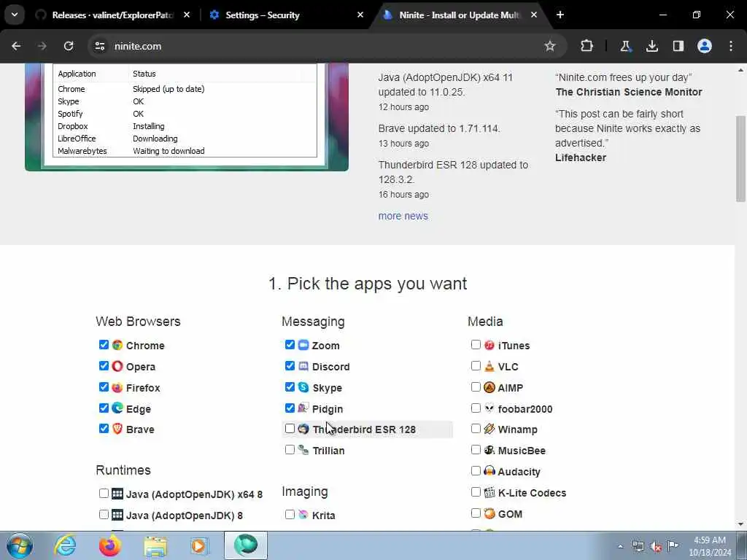Click the K-Lite Codecs icon
Image resolution: width=747 pixels, height=560 pixels.
point(489,492)
